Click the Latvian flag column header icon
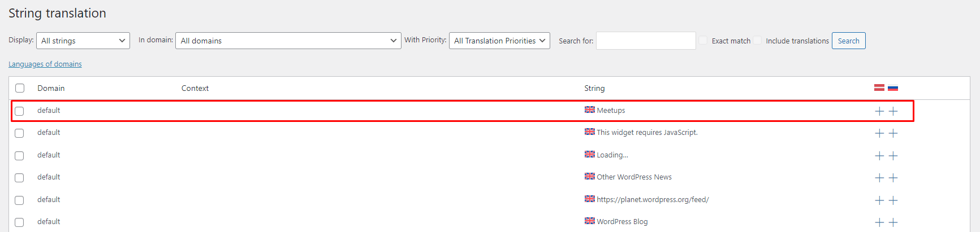This screenshot has height=232, width=980. 879,87
